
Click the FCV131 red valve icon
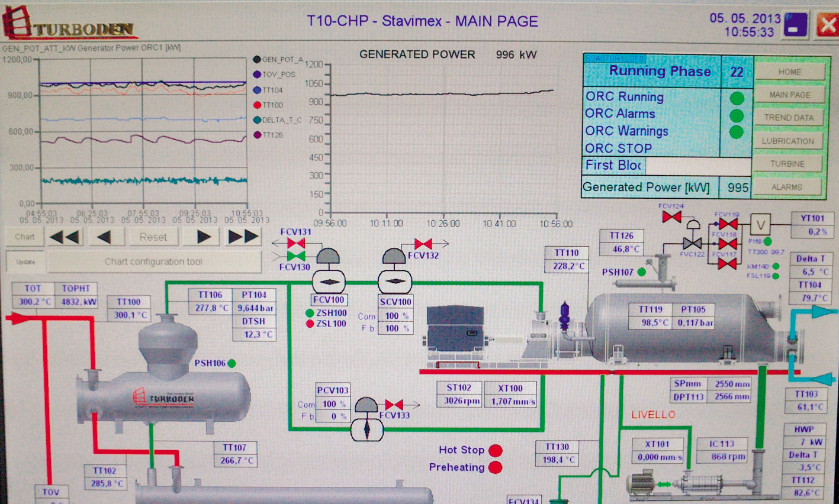click(295, 243)
